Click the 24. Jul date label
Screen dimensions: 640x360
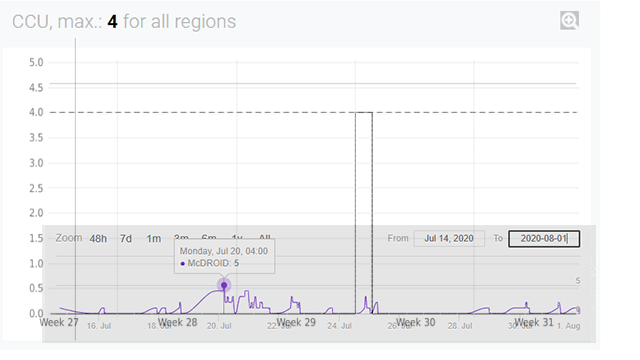click(x=339, y=326)
